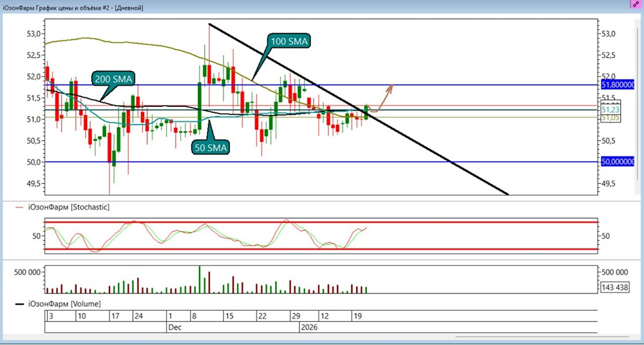The height and width of the screenshot is (345, 644).
Task: Click the 50,0 label on left price axis
Action: click(x=33, y=162)
